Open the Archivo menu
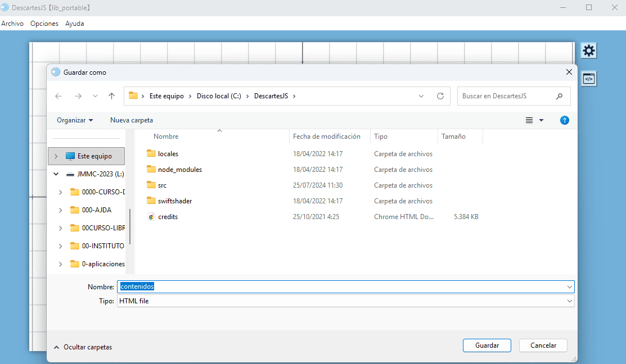The width and height of the screenshot is (626, 364). 12,24
